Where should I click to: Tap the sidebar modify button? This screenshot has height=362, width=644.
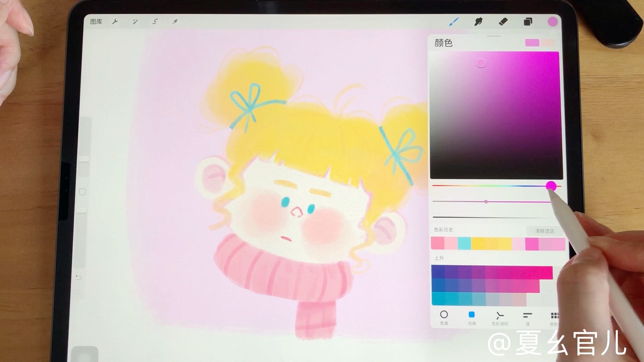click(83, 192)
